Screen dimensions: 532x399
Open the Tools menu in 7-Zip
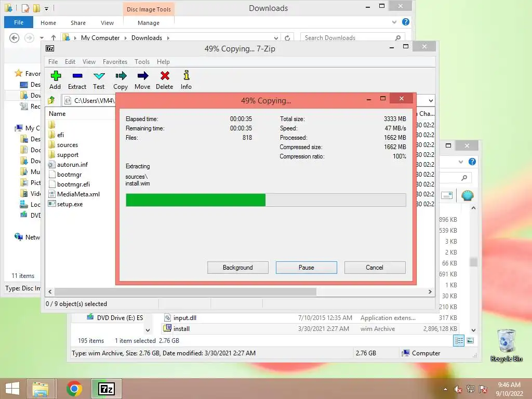(142, 62)
